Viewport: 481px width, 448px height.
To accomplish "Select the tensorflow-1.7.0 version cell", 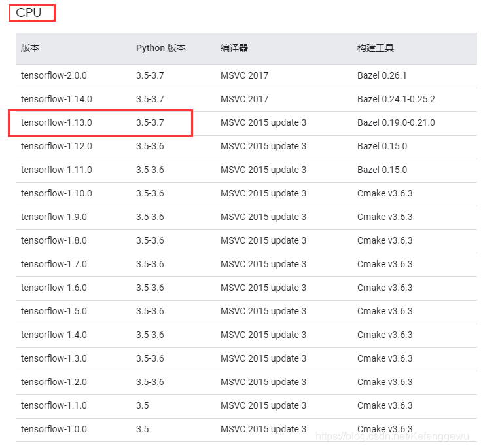I will pyautogui.click(x=54, y=264).
